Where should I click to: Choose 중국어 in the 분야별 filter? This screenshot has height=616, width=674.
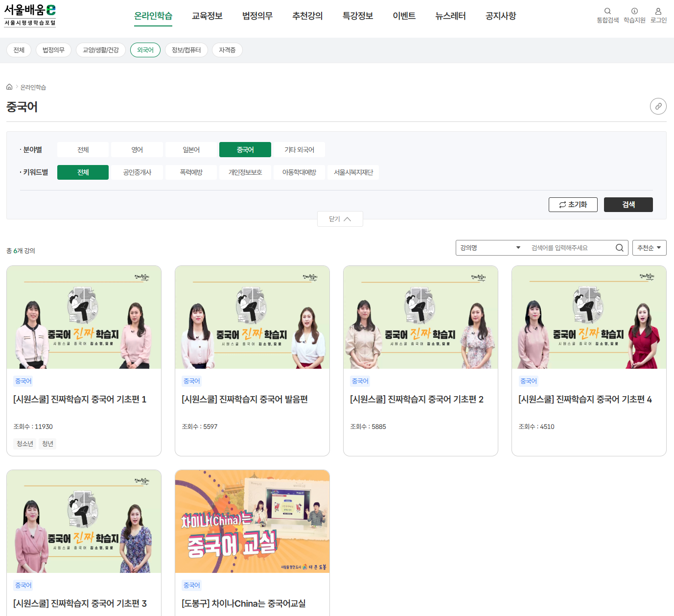245,150
